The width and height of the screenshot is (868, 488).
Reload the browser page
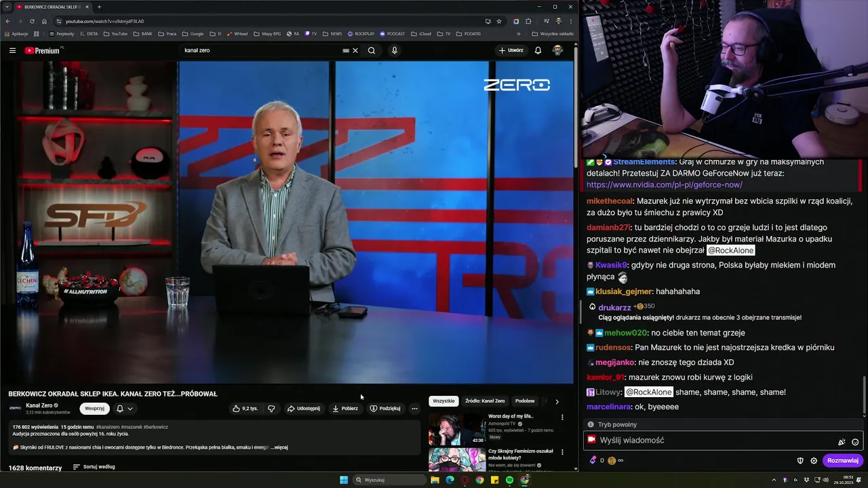click(32, 21)
